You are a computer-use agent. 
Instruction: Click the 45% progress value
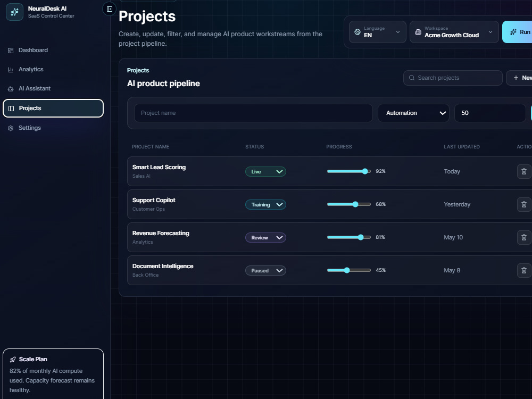pos(381,270)
